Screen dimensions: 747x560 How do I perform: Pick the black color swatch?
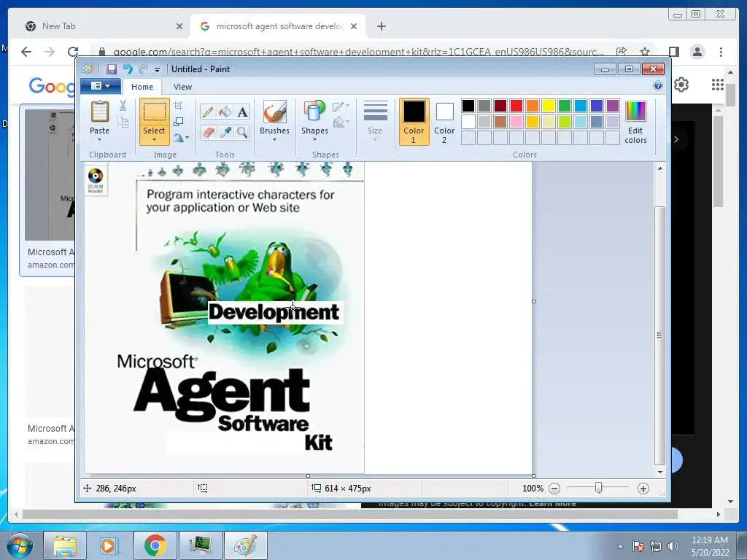[x=468, y=106]
